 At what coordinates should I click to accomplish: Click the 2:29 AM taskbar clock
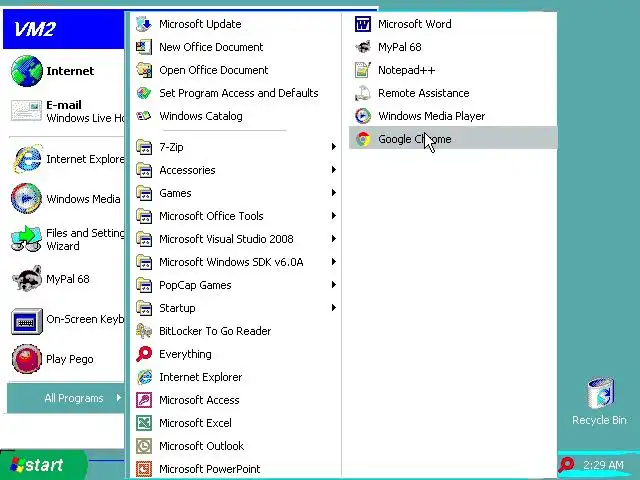[x=603, y=465]
